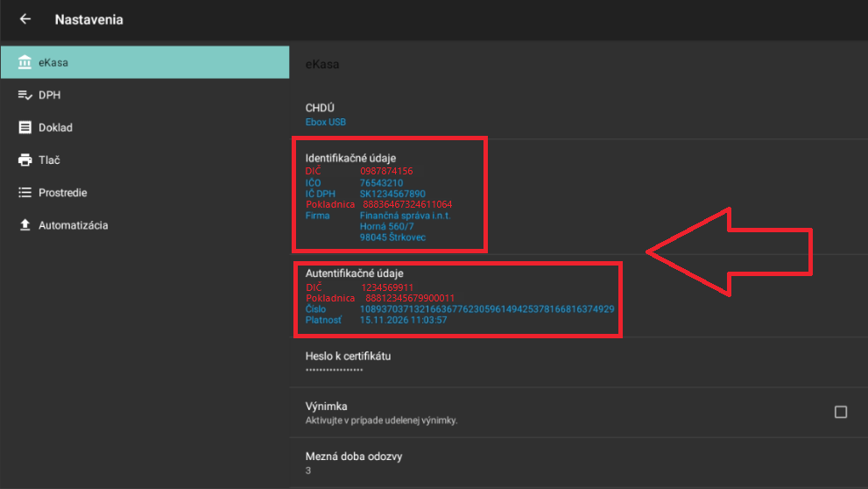The height and width of the screenshot is (489, 868).
Task: Select the Tlač printer icon
Action: [25, 160]
